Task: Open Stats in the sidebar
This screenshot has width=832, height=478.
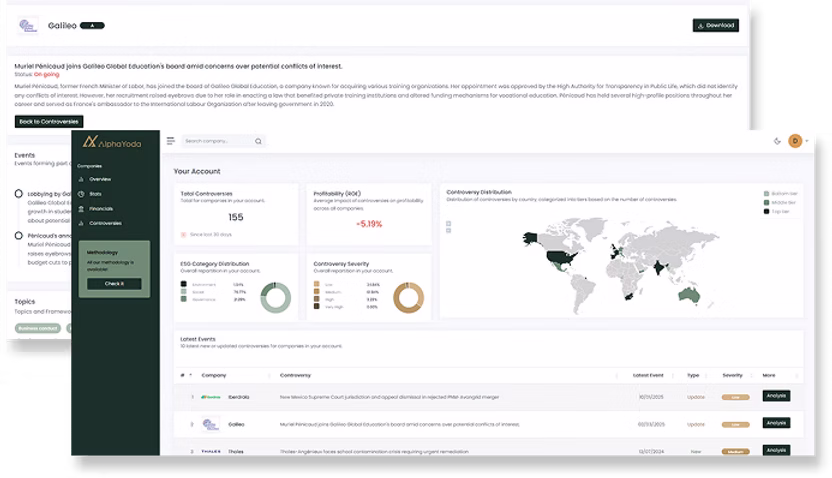Action: [95, 194]
